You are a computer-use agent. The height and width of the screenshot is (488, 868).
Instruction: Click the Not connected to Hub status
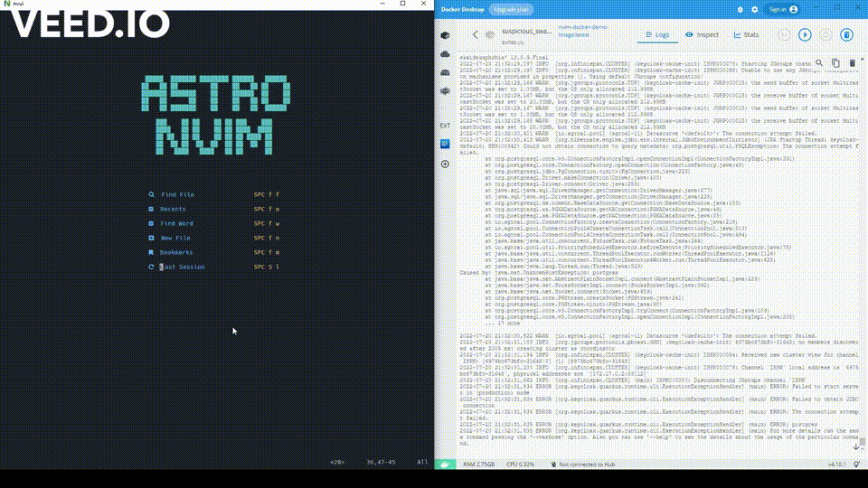583,465
